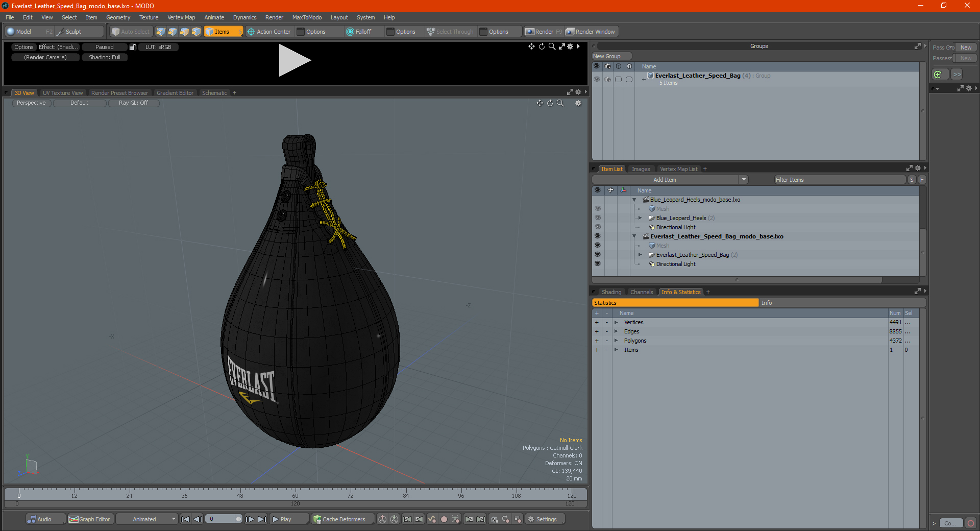Open timeline Settings
The width and height of the screenshot is (980, 531).
pyautogui.click(x=545, y=519)
